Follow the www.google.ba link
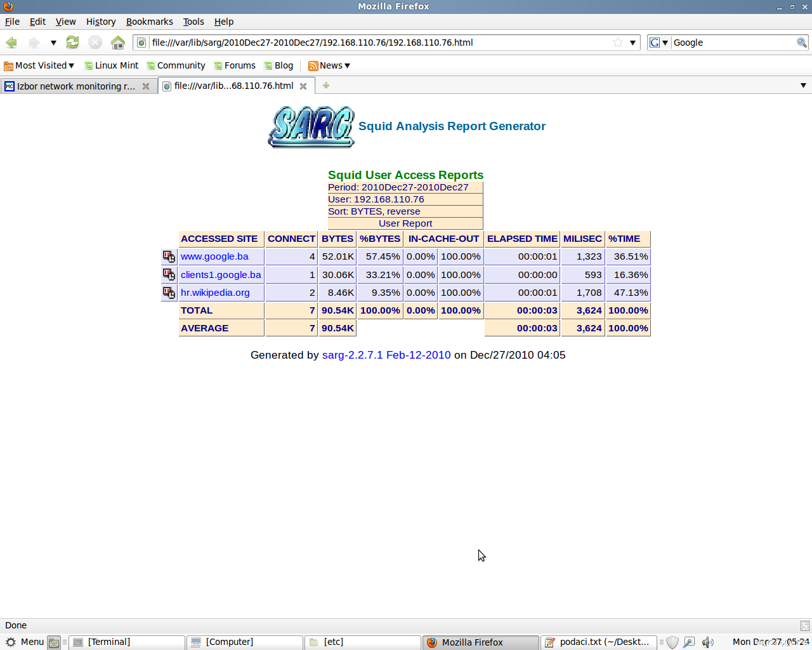 (214, 256)
